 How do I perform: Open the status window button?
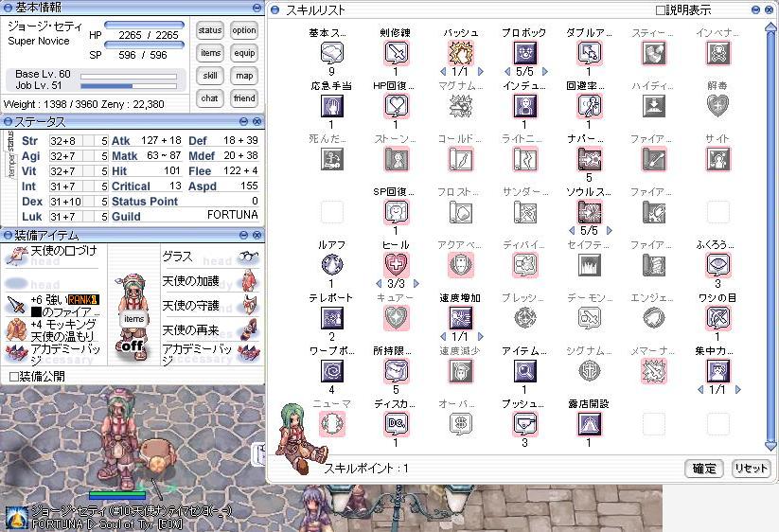[209, 30]
